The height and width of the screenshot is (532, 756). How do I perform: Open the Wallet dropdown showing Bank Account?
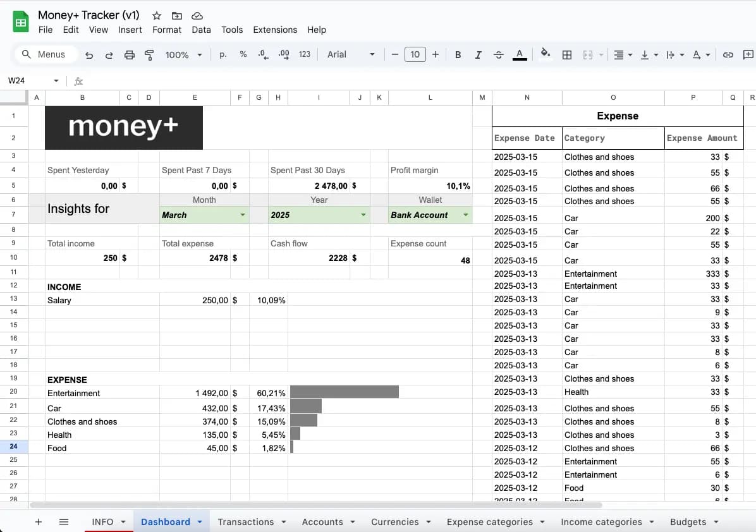[x=430, y=215]
